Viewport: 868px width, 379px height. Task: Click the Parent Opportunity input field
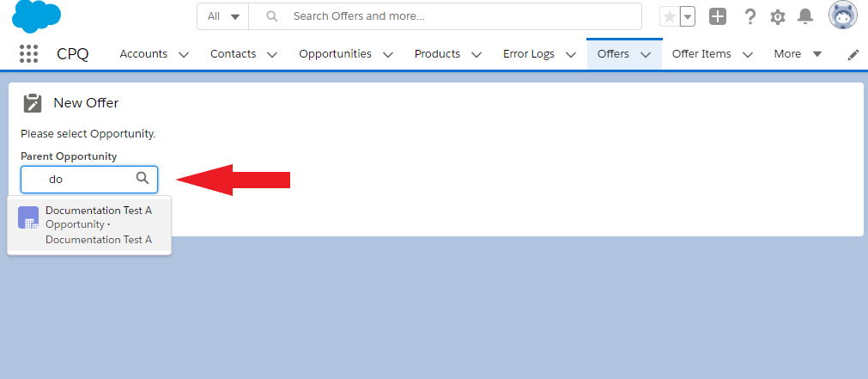point(89,180)
